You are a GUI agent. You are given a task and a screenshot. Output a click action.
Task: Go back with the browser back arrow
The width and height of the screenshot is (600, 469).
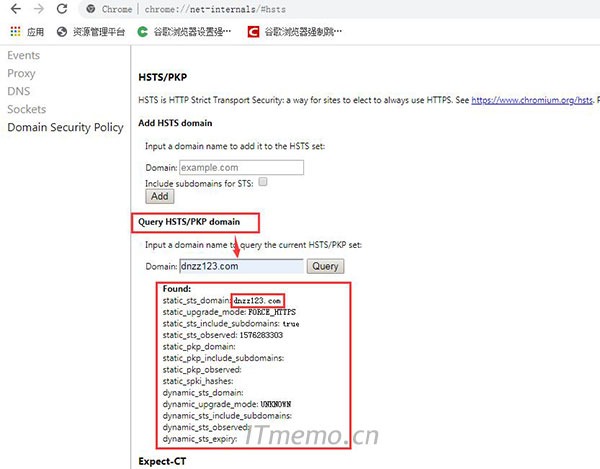pos(16,8)
